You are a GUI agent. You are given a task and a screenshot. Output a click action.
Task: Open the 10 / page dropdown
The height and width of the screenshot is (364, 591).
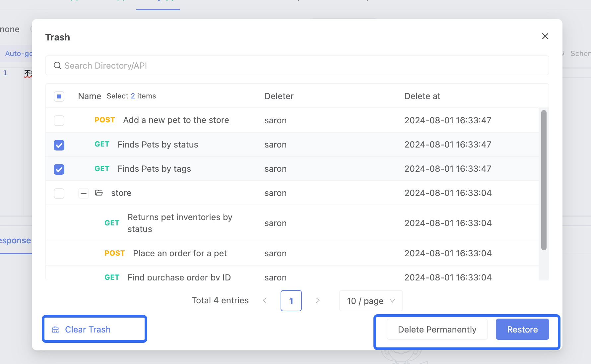[371, 301]
